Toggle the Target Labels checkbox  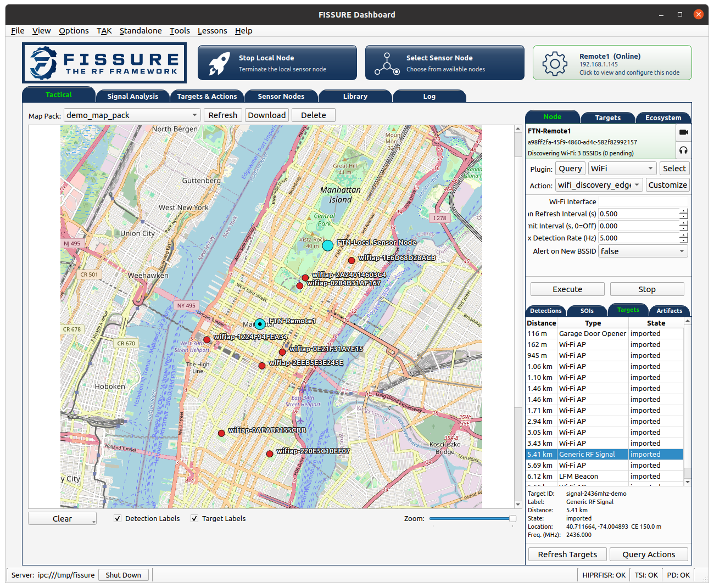point(194,518)
